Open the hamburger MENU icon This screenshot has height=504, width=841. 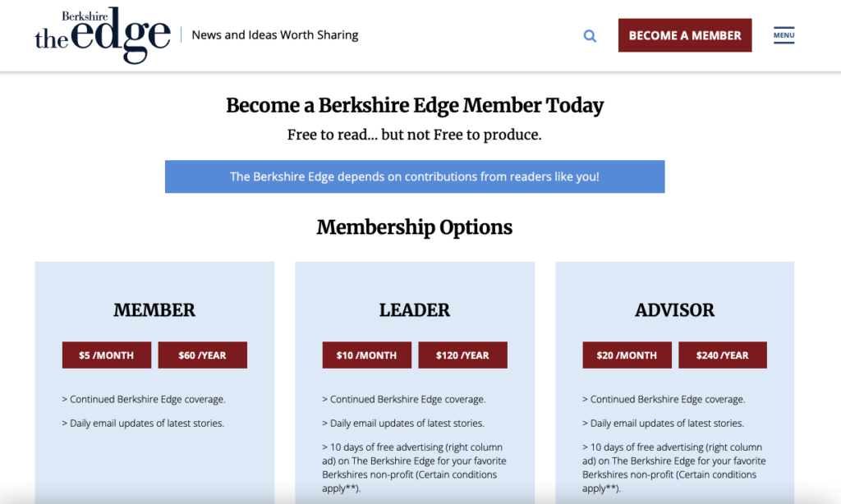point(784,35)
